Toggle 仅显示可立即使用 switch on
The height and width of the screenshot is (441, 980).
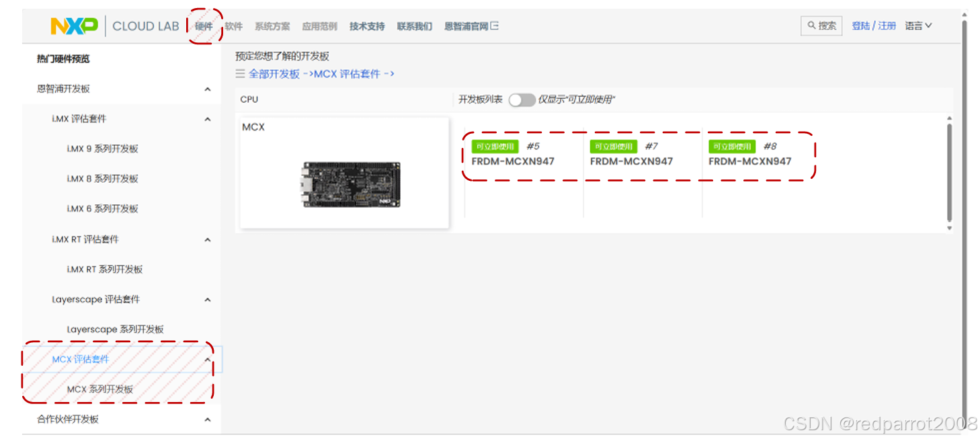[x=522, y=99]
